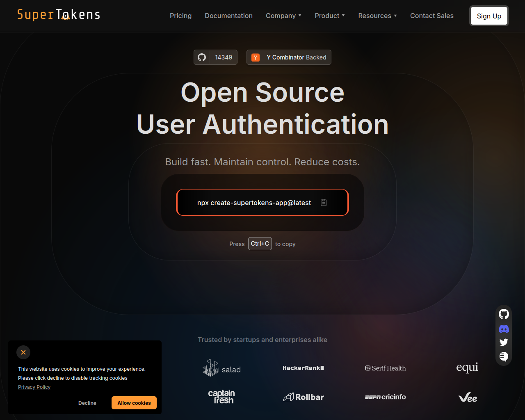
Task: Copy the npx command with clipboard icon
Action: tap(324, 203)
